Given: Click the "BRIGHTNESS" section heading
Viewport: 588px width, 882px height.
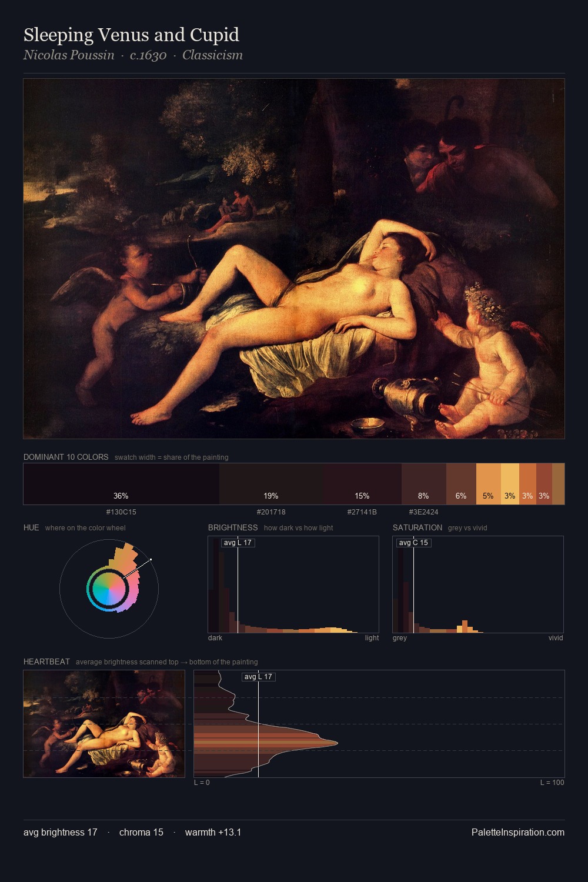Looking at the screenshot, I should [233, 527].
